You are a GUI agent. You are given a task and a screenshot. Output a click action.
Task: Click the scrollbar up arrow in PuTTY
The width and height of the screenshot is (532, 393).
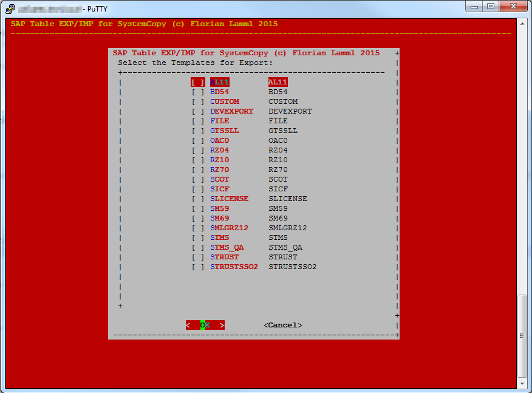pos(522,24)
